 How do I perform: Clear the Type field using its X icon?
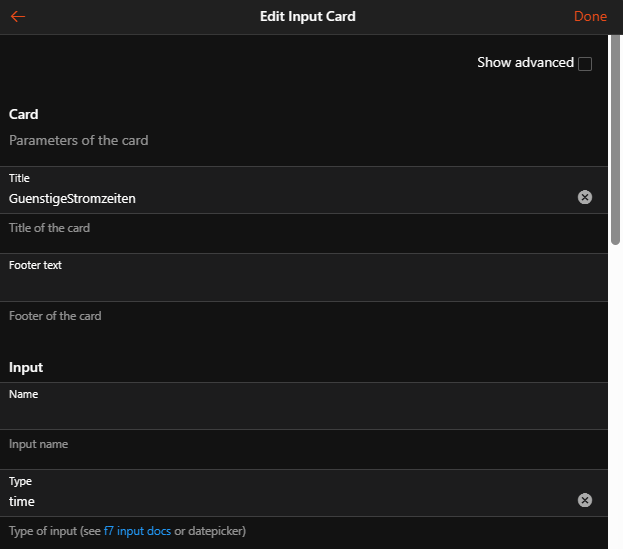(x=585, y=500)
